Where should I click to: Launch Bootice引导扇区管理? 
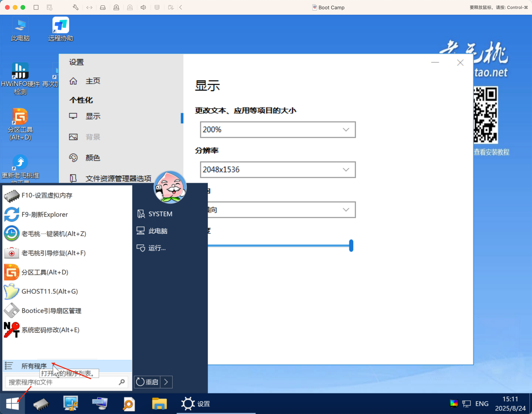[x=67, y=311]
